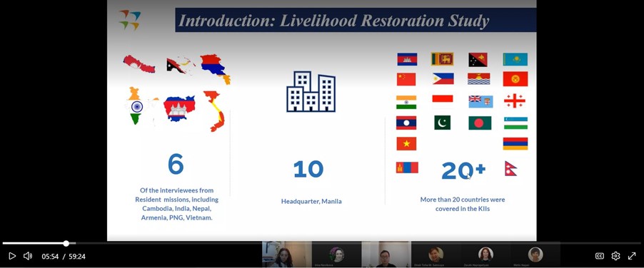Click the video progress bar handle
The width and height of the screenshot is (644, 268).
(66, 244)
